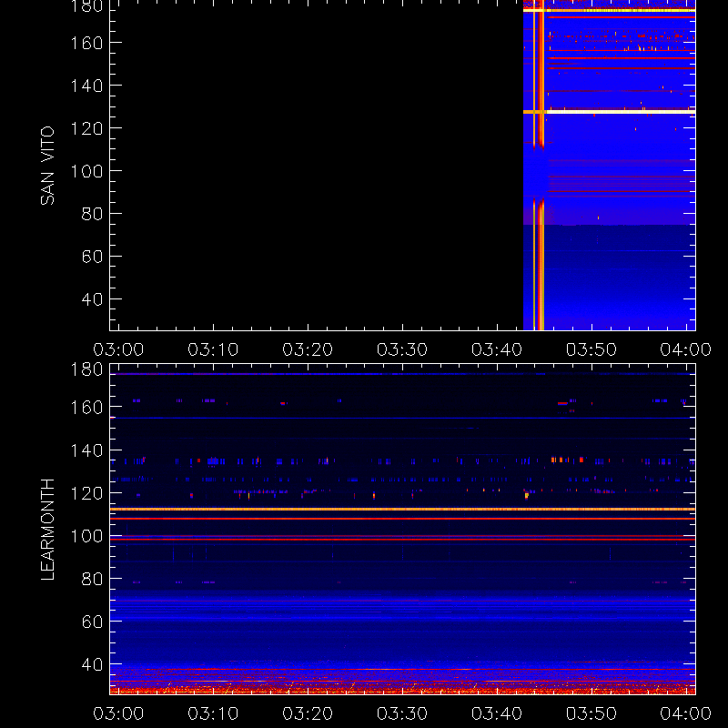Choose 03:50 time label beneath LEARMONTH plot

pyautogui.click(x=591, y=713)
